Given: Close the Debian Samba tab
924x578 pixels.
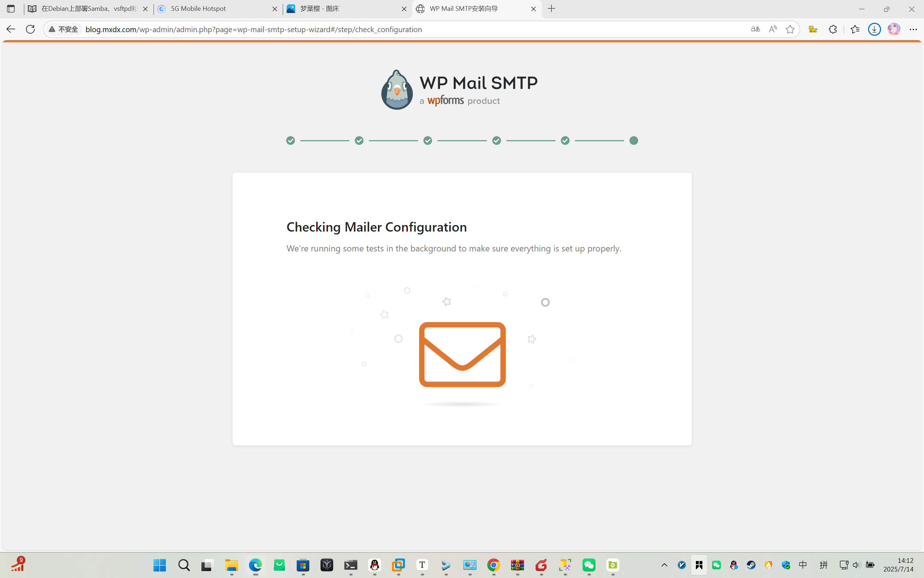Looking at the screenshot, I should click(145, 9).
